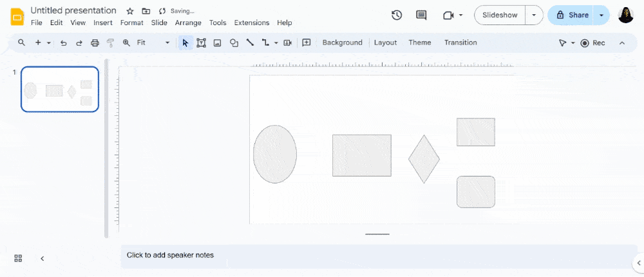Show the side panel chevron
This screenshot has height=277, width=644.
pyautogui.click(x=639, y=263)
